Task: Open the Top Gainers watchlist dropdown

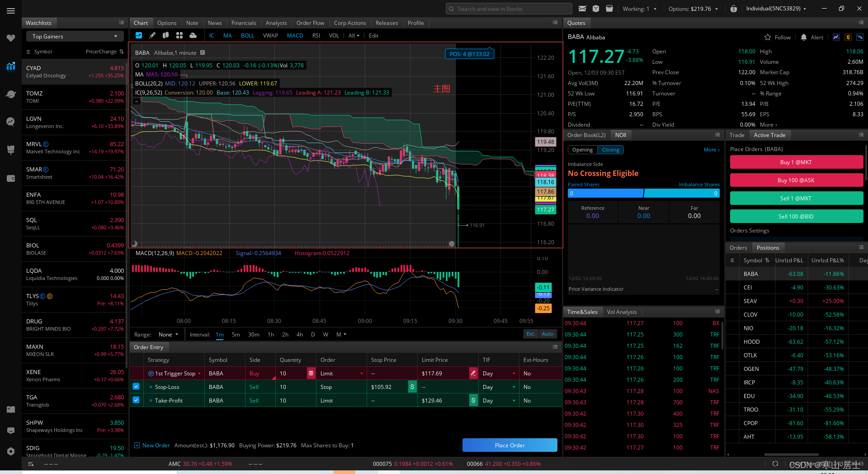Action: (75, 37)
